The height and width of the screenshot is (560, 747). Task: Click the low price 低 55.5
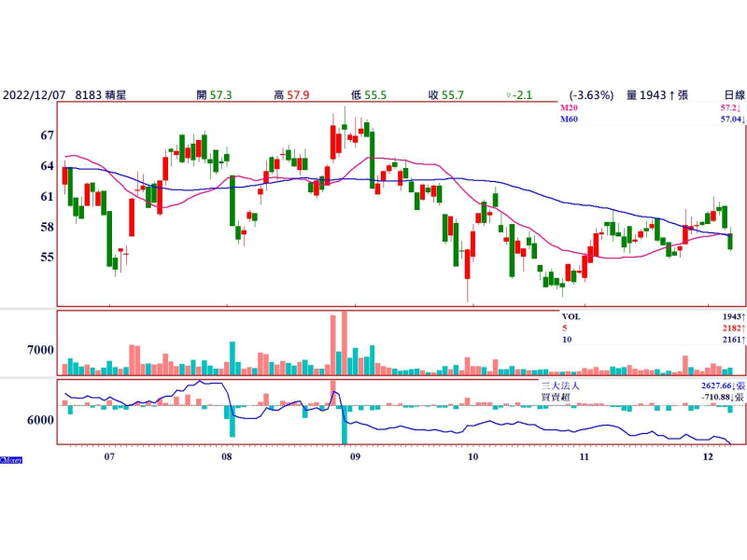368,95
